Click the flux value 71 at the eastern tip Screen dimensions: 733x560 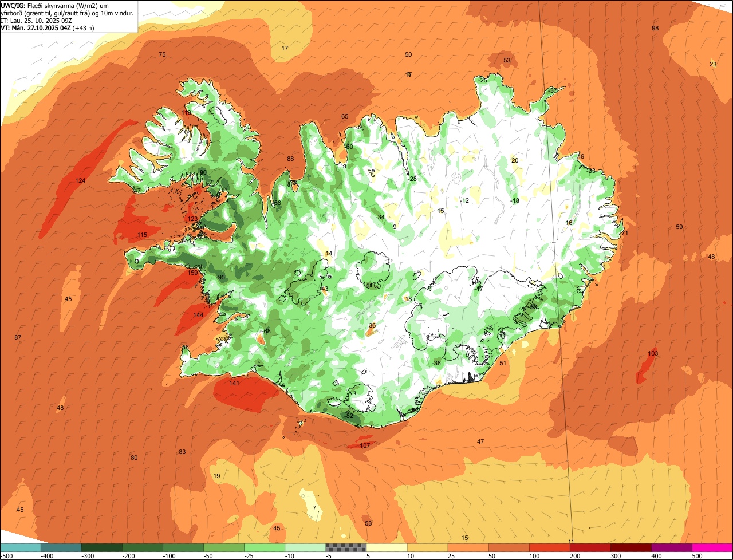tap(625, 233)
